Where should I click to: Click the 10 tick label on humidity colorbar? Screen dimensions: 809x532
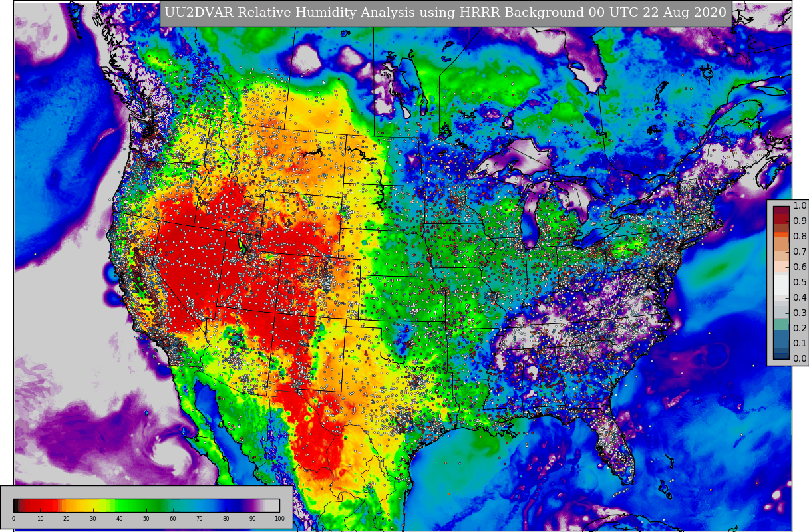point(40,519)
